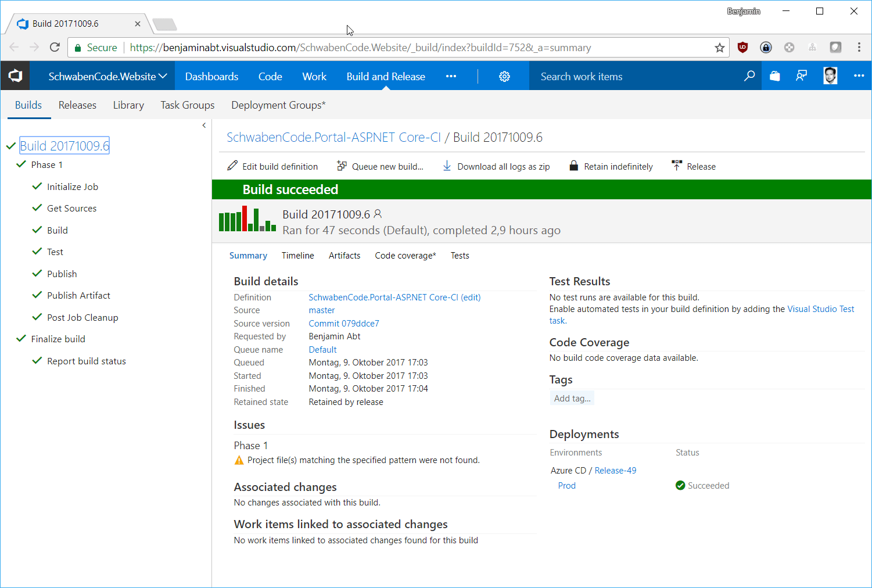Open the Marketplace shopping bag icon
Screen dimensions: 872x588
pos(774,76)
